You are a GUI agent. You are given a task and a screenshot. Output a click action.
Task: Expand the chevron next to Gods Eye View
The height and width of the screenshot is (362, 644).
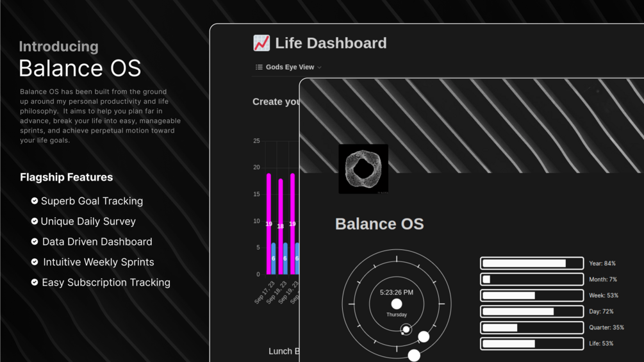(319, 67)
